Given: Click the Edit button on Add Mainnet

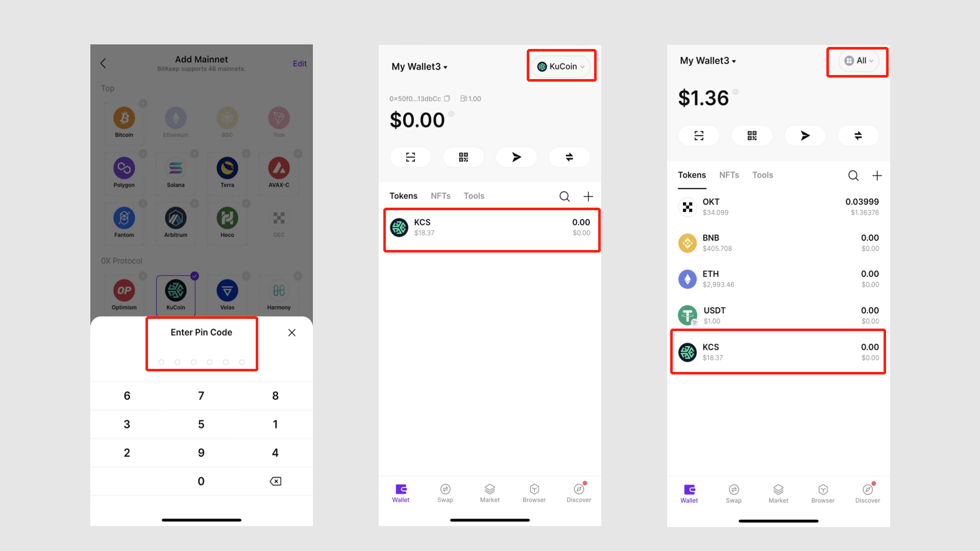Looking at the screenshot, I should coord(300,63).
